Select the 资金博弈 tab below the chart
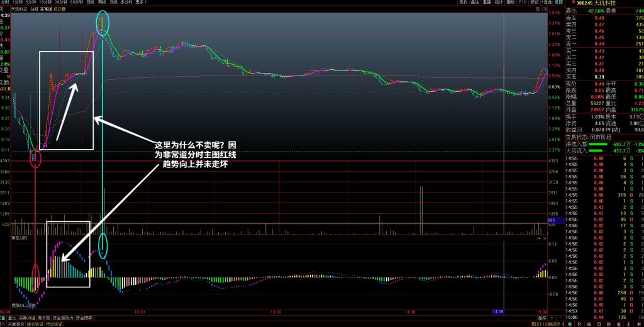 85,319
